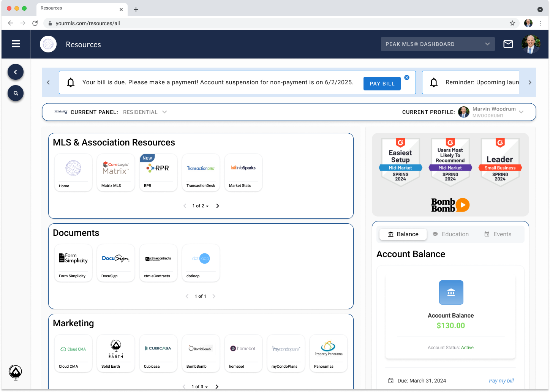
Task: Click the browser profile avatar in the toolbar
Action: [528, 23]
